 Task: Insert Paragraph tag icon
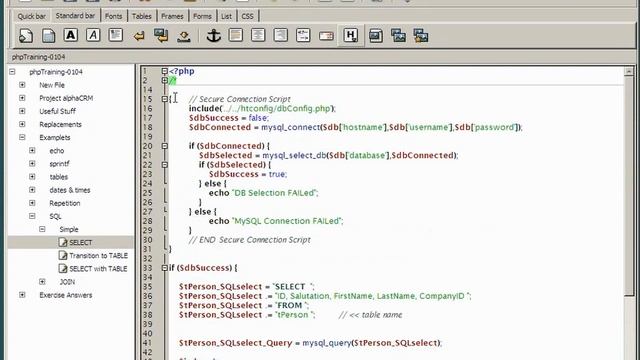[x=116, y=36]
